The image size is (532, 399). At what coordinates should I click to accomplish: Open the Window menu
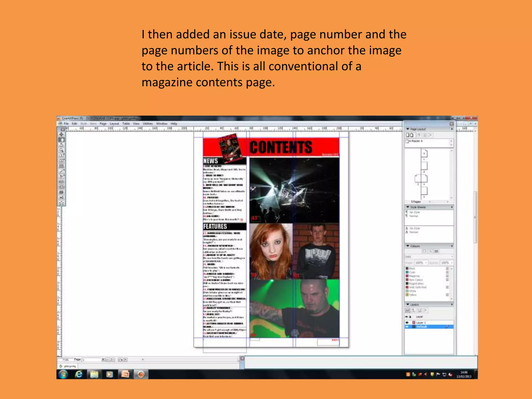pos(162,124)
